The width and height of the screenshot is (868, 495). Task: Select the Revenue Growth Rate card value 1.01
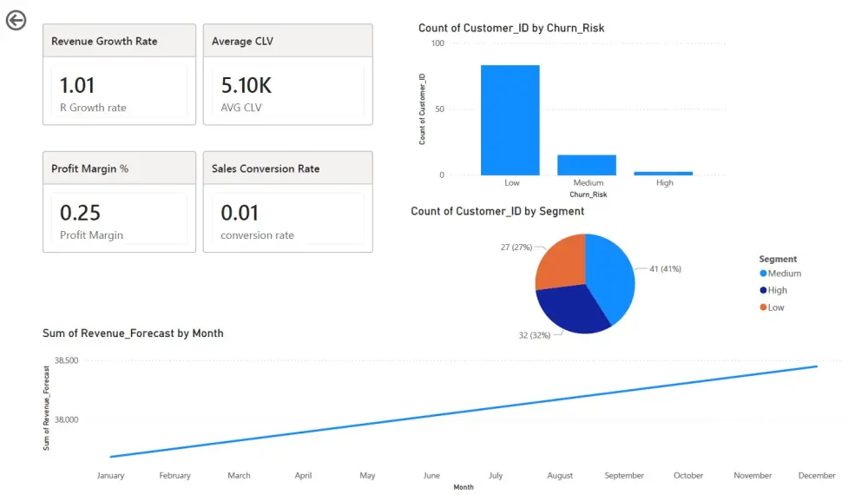tap(77, 85)
